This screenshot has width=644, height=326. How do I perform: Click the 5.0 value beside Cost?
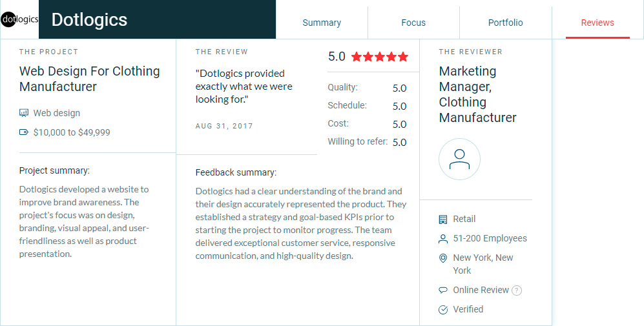399,124
